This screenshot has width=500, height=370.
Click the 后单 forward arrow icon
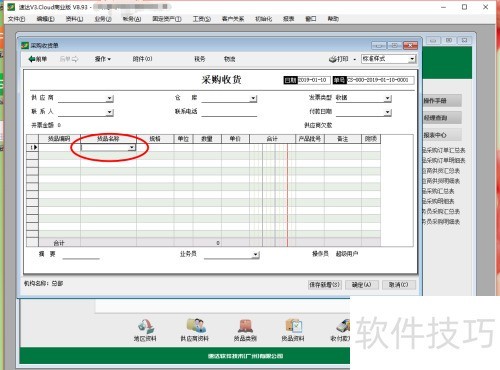point(75,59)
